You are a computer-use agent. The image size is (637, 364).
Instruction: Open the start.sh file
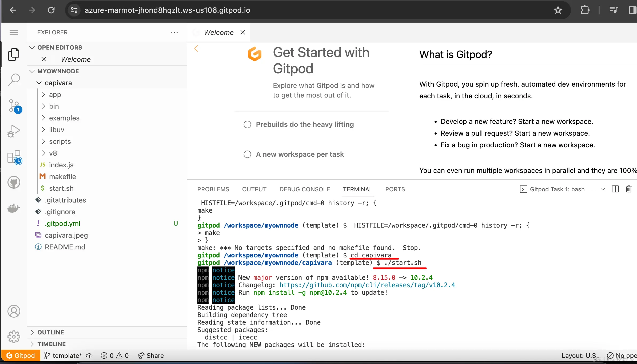pyautogui.click(x=61, y=188)
